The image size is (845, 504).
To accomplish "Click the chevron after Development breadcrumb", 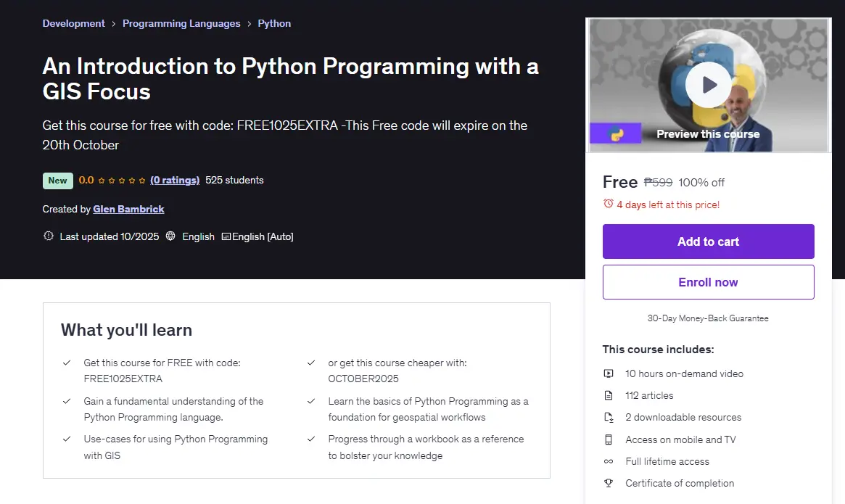I will click(x=114, y=24).
